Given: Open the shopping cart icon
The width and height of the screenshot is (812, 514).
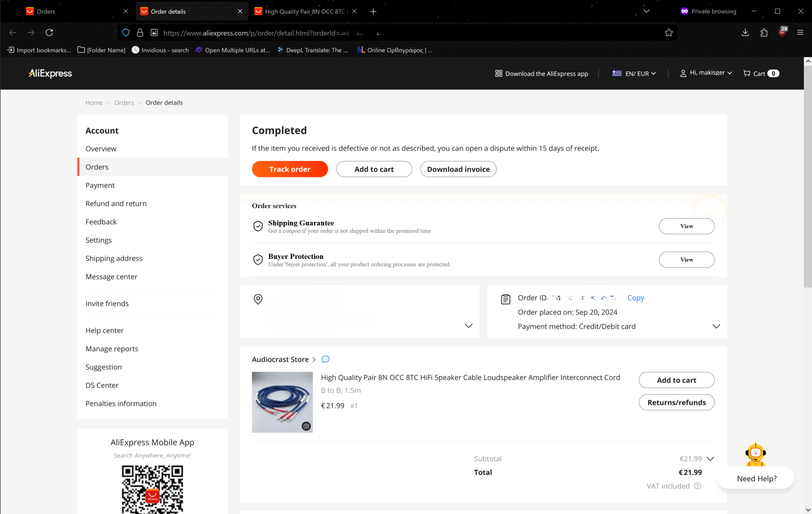Looking at the screenshot, I should [x=747, y=73].
